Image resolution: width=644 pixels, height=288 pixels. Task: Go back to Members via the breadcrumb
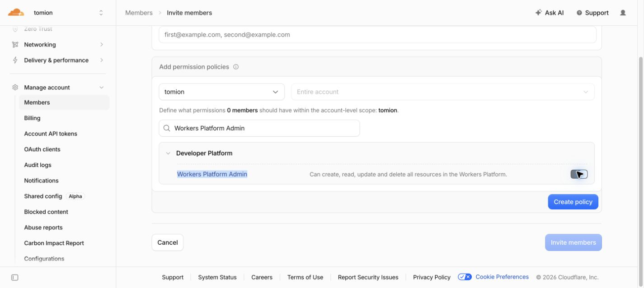[139, 13]
